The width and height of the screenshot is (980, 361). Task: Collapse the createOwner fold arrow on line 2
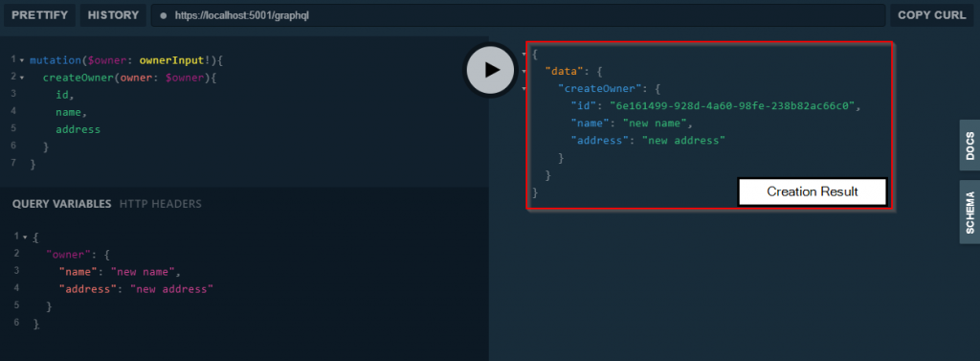[22, 79]
